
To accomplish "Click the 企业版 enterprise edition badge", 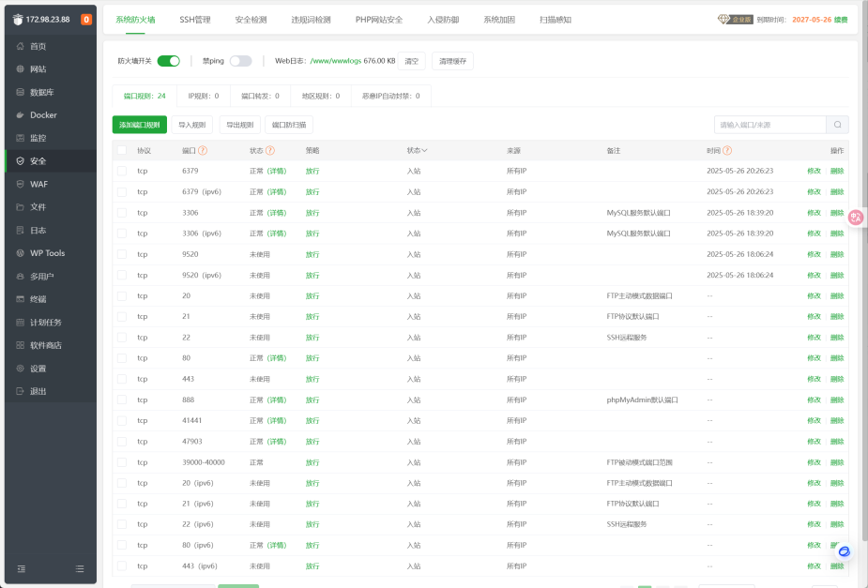I will (x=736, y=20).
